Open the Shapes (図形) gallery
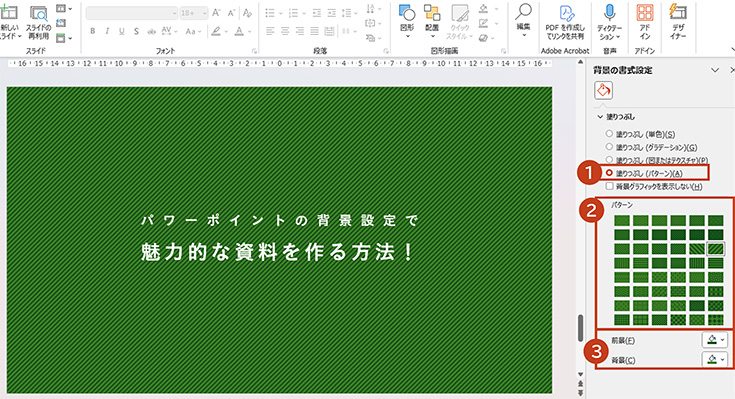This screenshot has height=399, width=735. pos(407,21)
